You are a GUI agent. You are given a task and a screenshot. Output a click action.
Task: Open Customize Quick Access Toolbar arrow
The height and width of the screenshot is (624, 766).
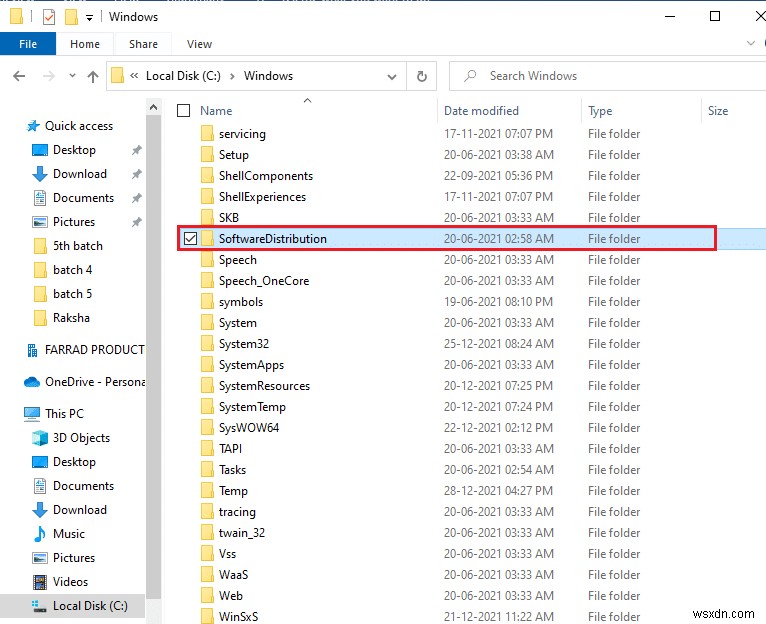point(89,18)
